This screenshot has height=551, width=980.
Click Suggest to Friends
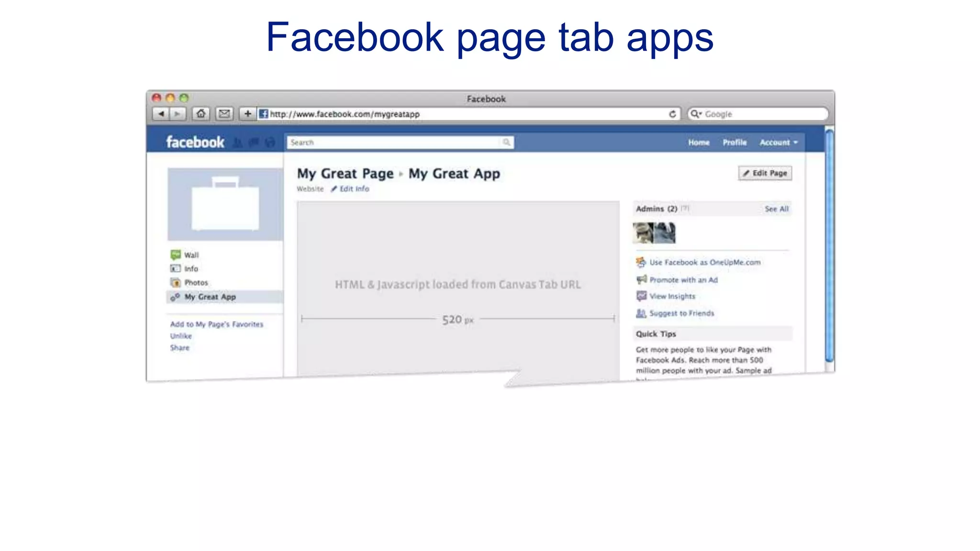681,313
